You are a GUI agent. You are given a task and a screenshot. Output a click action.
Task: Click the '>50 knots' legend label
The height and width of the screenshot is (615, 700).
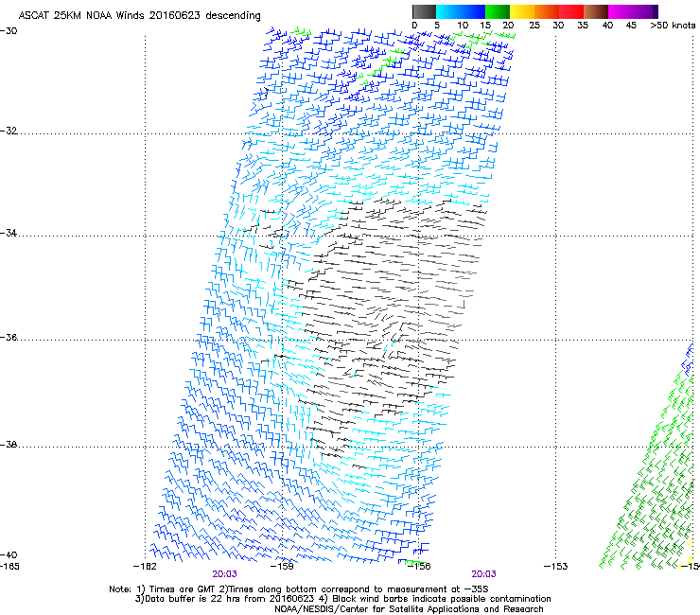(673, 26)
